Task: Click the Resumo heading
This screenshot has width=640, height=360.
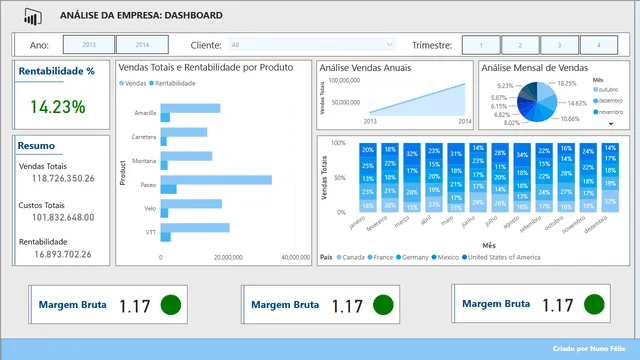Action: click(x=36, y=146)
